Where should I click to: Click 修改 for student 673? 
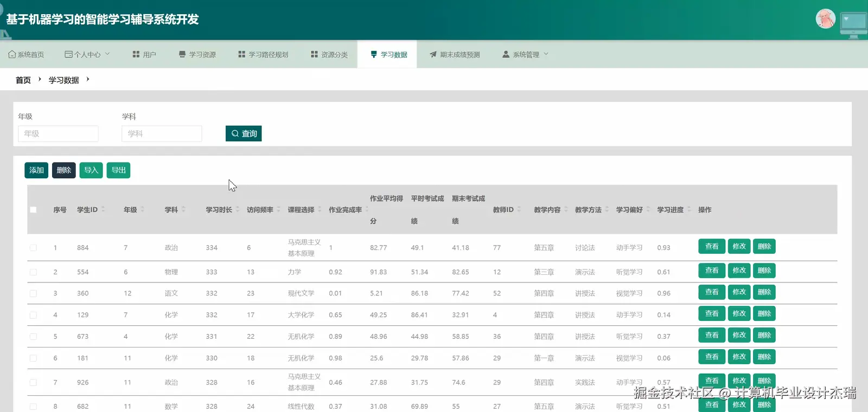click(x=739, y=336)
